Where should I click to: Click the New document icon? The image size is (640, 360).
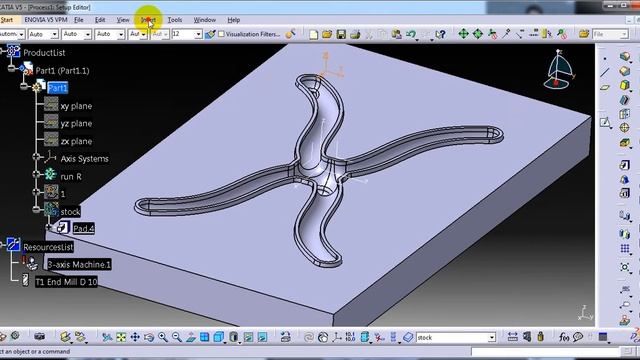pos(313,35)
